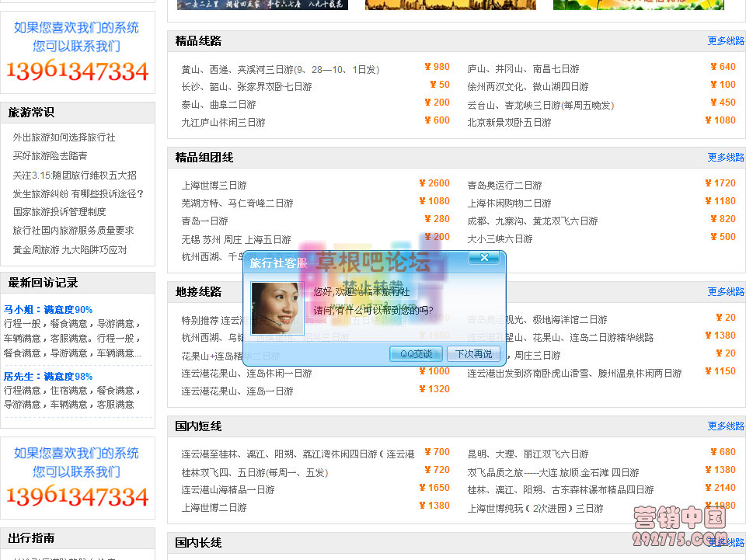Open 更多线路 for the 地接线路 section
This screenshot has height=560, width=746.
point(725,290)
